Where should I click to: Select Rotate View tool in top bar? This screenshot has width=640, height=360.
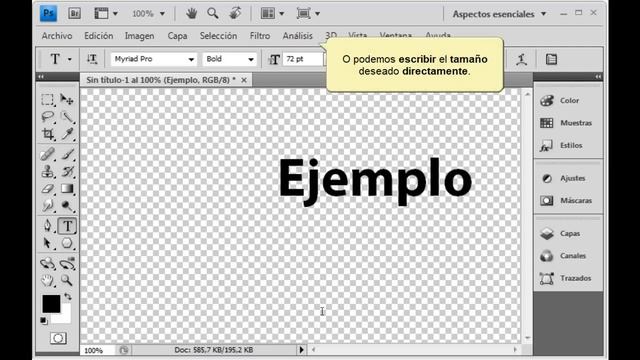point(235,13)
